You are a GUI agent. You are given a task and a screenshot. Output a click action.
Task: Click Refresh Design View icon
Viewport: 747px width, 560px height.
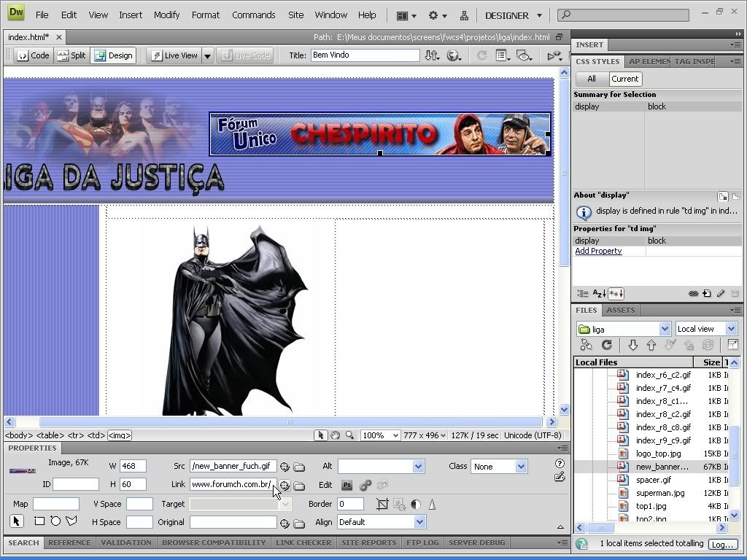tap(481, 55)
